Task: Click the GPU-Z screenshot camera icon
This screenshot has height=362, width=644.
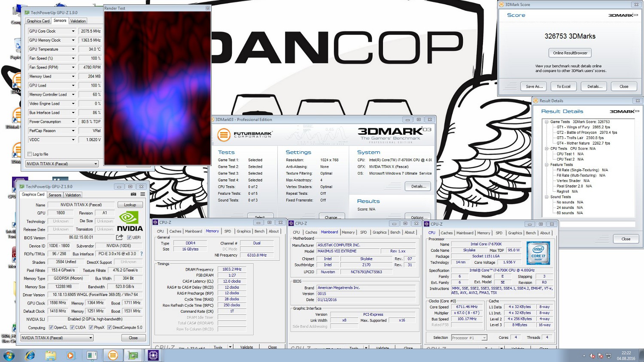Action: click(x=134, y=194)
